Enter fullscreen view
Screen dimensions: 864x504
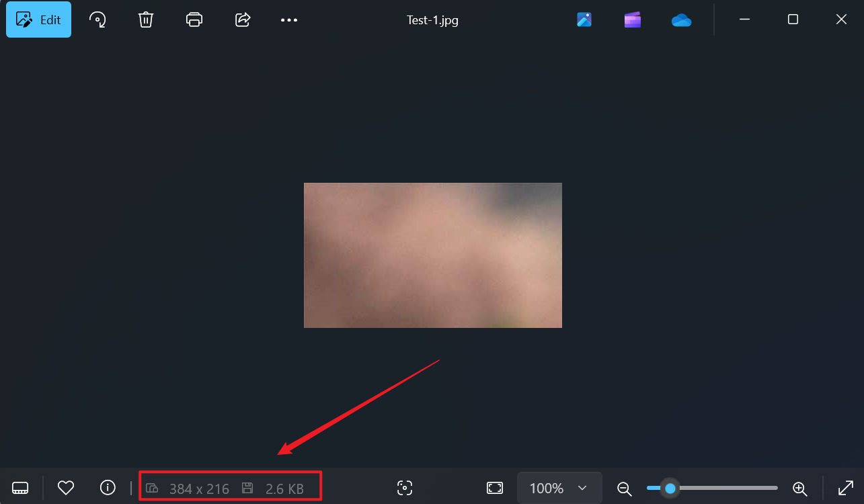845,488
